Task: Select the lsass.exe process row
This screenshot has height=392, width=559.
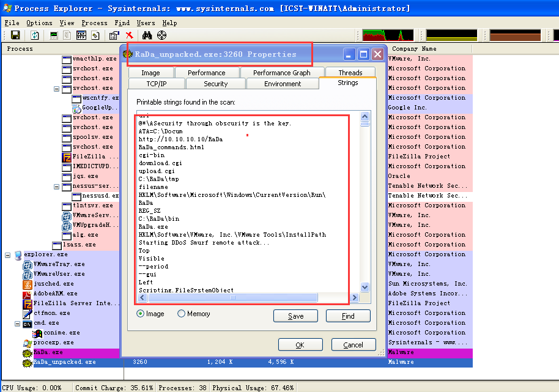Action: (79, 245)
